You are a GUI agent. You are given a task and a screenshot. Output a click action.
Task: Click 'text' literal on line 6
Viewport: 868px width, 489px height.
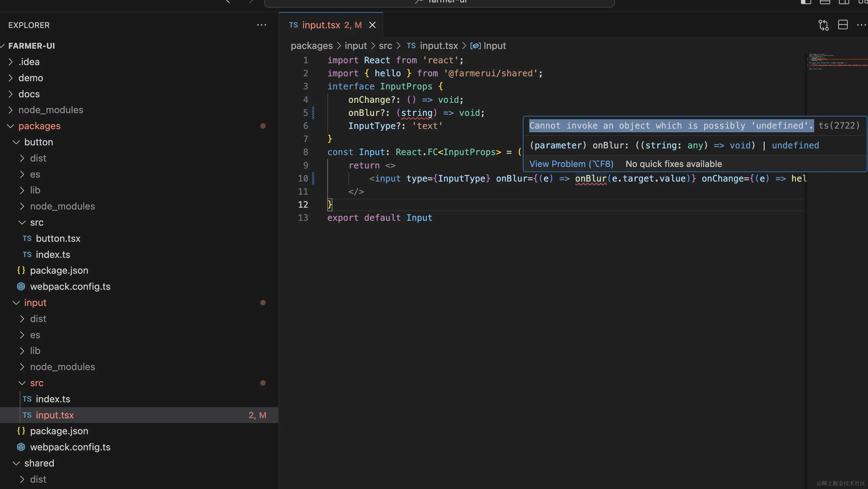(427, 126)
